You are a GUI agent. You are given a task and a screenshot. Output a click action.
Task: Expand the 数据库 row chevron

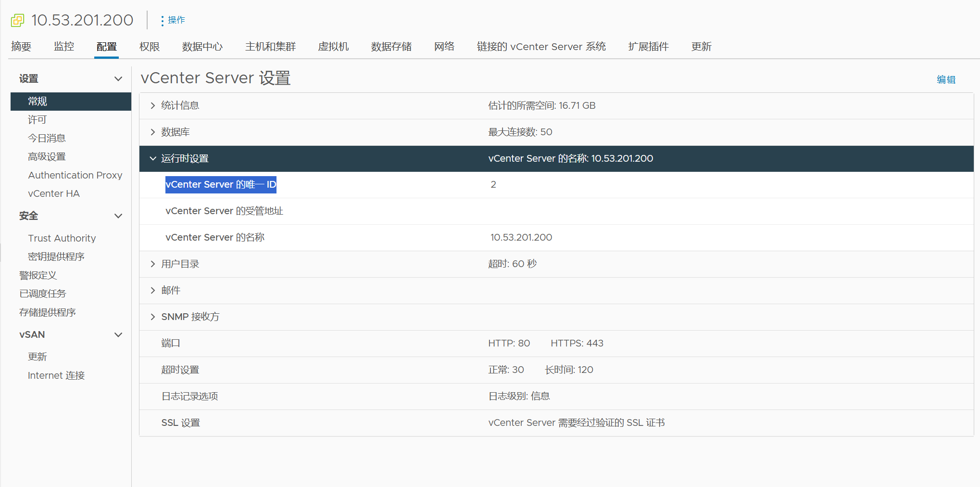[x=153, y=132]
